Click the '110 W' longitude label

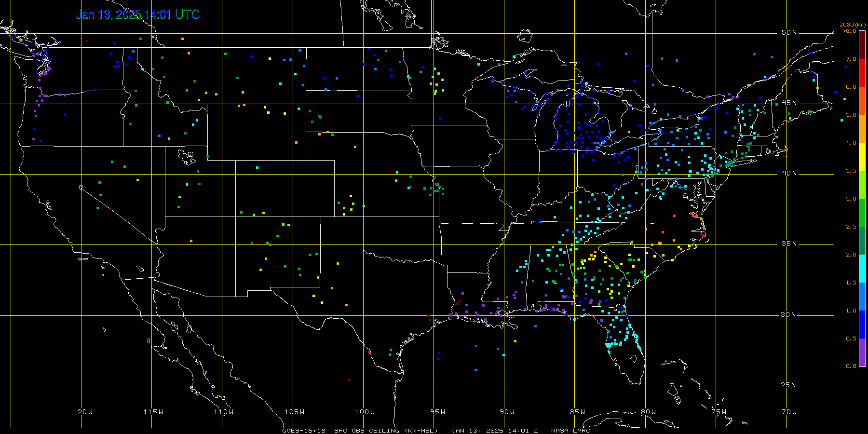pyautogui.click(x=224, y=412)
